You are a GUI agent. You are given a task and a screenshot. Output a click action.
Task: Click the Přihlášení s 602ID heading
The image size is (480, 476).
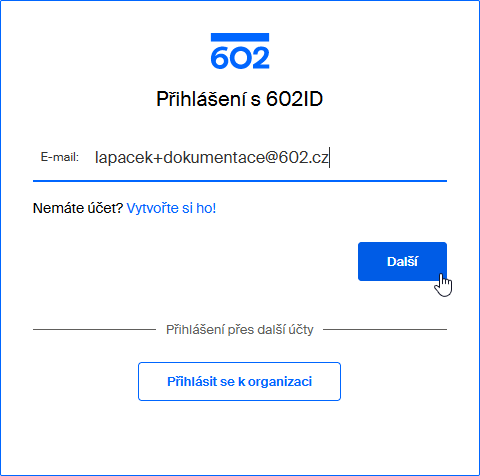click(x=240, y=99)
